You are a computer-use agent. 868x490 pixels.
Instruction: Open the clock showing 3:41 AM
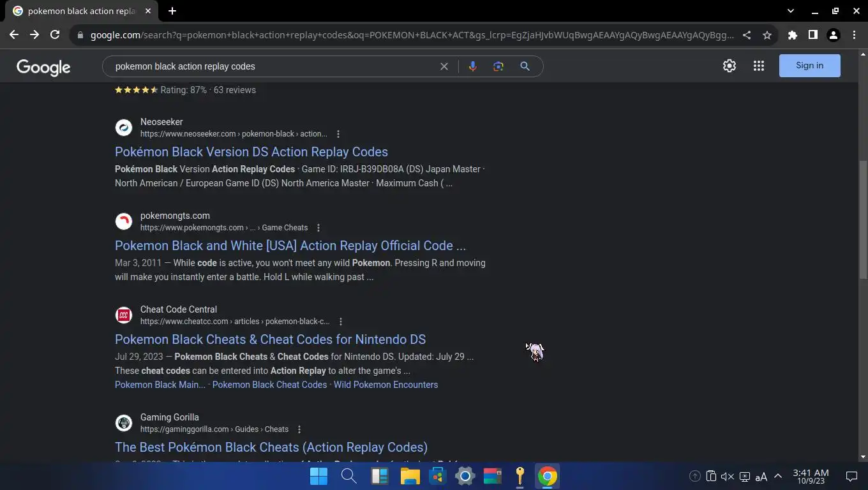811,477
